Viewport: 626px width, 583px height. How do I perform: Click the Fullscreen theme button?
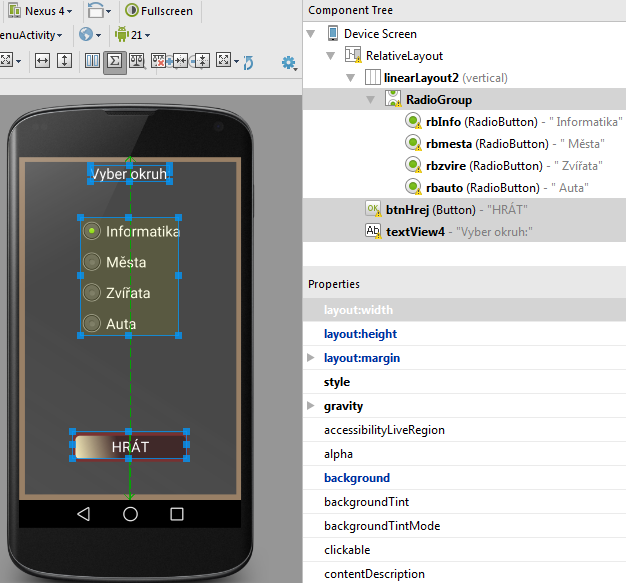pyautogui.click(x=159, y=11)
